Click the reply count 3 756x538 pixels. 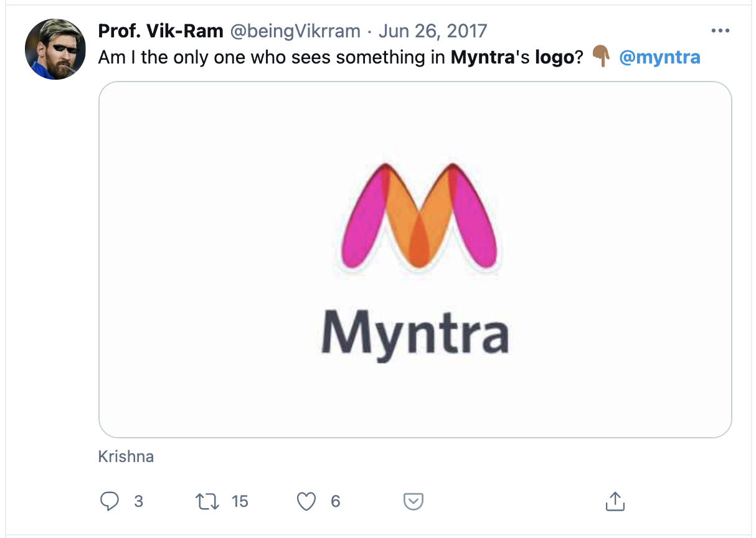pyautogui.click(x=139, y=501)
